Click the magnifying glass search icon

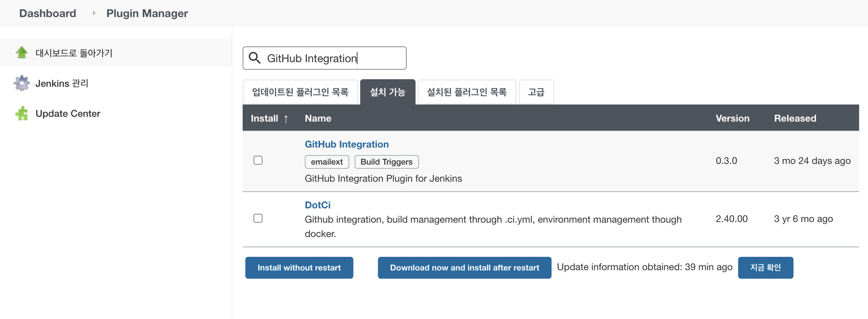pyautogui.click(x=255, y=58)
